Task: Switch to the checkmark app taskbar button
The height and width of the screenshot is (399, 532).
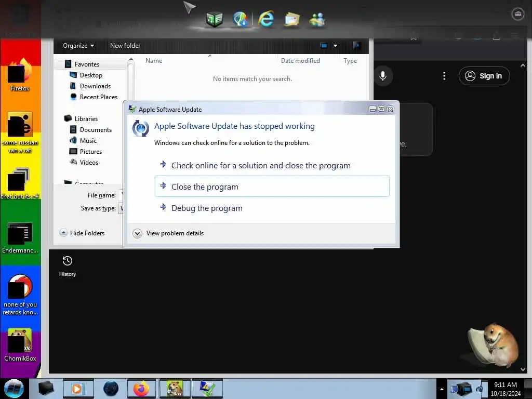Action: click(207, 389)
